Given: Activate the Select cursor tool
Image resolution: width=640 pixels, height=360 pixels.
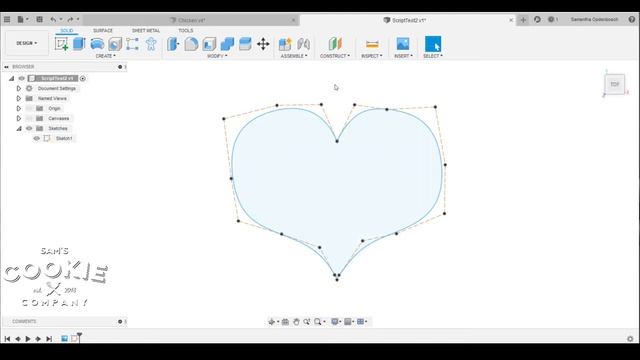Looking at the screenshot, I should 433,44.
